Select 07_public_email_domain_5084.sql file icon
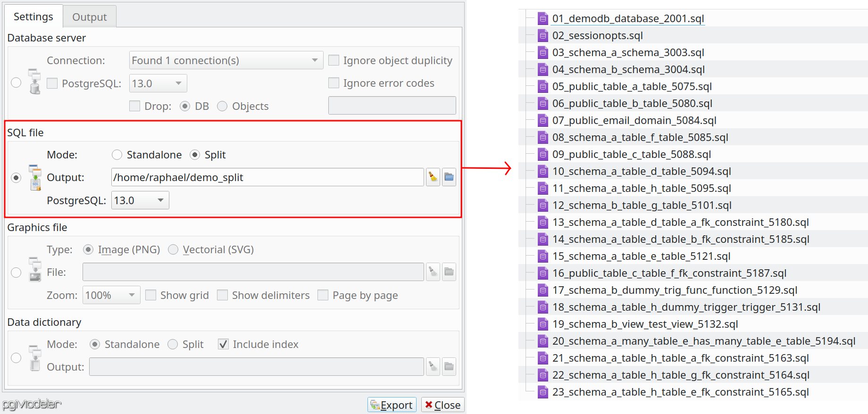 point(543,120)
